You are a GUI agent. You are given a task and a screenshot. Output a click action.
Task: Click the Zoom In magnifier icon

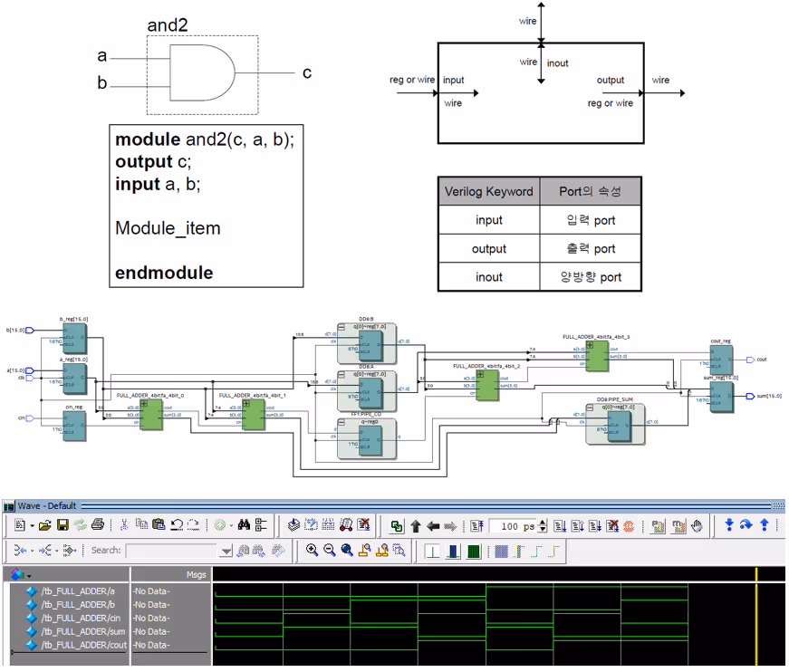click(312, 551)
